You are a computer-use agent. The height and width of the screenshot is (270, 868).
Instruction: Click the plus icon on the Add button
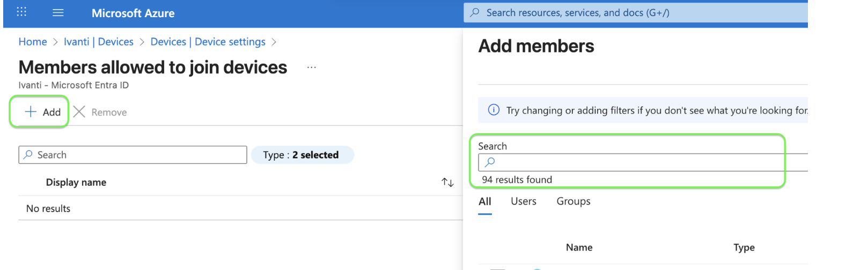pos(31,111)
